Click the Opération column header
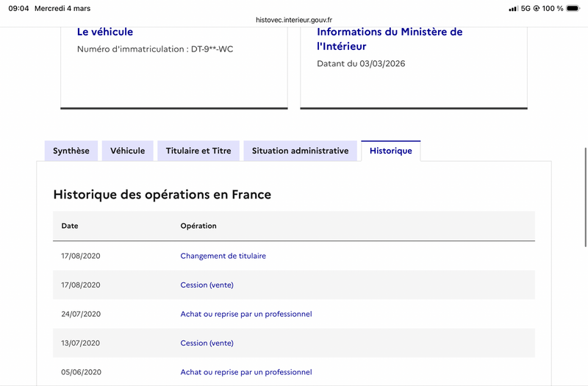588x386 pixels. [x=198, y=226]
